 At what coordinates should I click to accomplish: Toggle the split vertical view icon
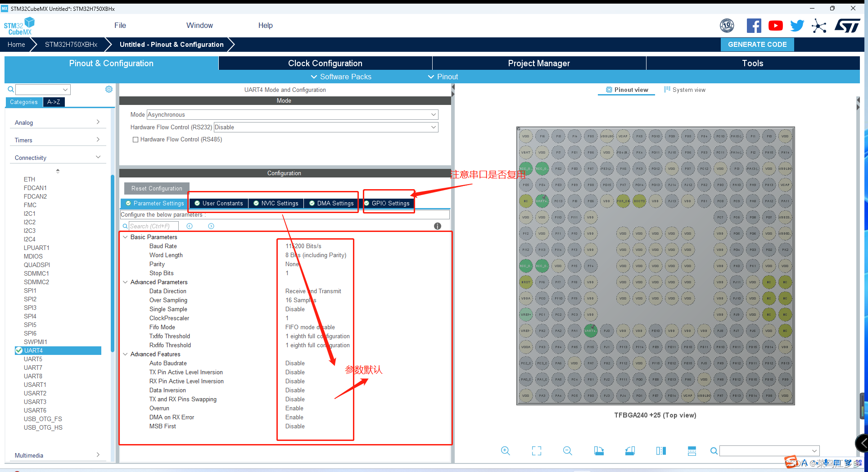(x=661, y=451)
